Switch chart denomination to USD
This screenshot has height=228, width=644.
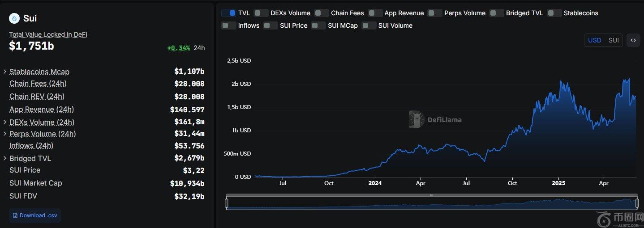coord(594,40)
